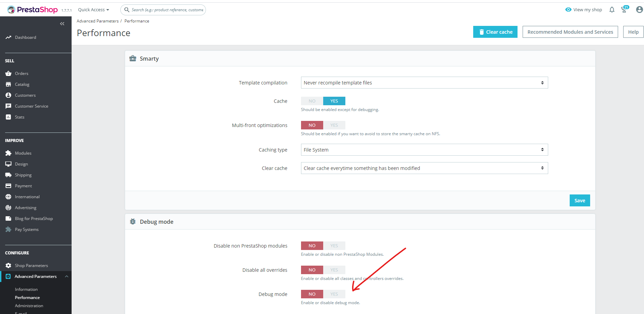
Task: Open the employee profile avatar icon
Action: click(640, 10)
